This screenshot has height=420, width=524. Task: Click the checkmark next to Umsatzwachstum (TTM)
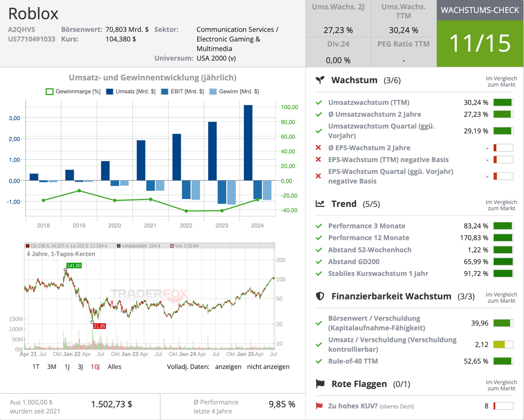(x=319, y=102)
